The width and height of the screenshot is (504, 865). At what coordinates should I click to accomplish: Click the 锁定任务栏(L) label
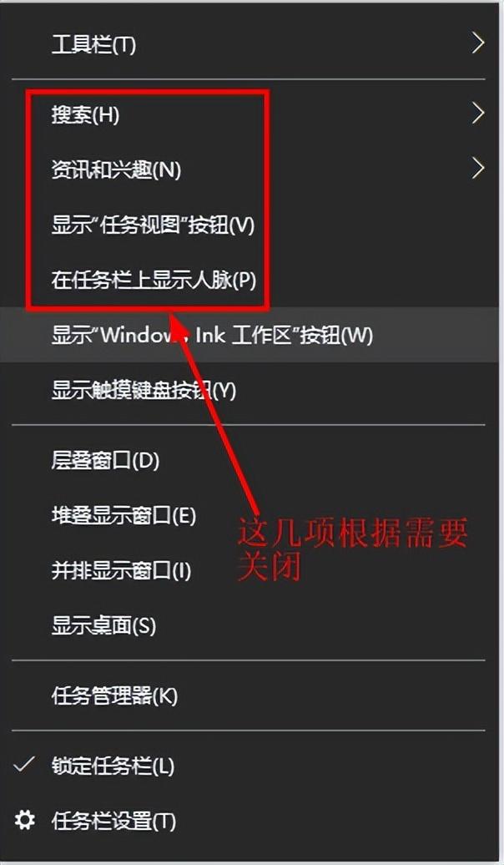tap(113, 766)
